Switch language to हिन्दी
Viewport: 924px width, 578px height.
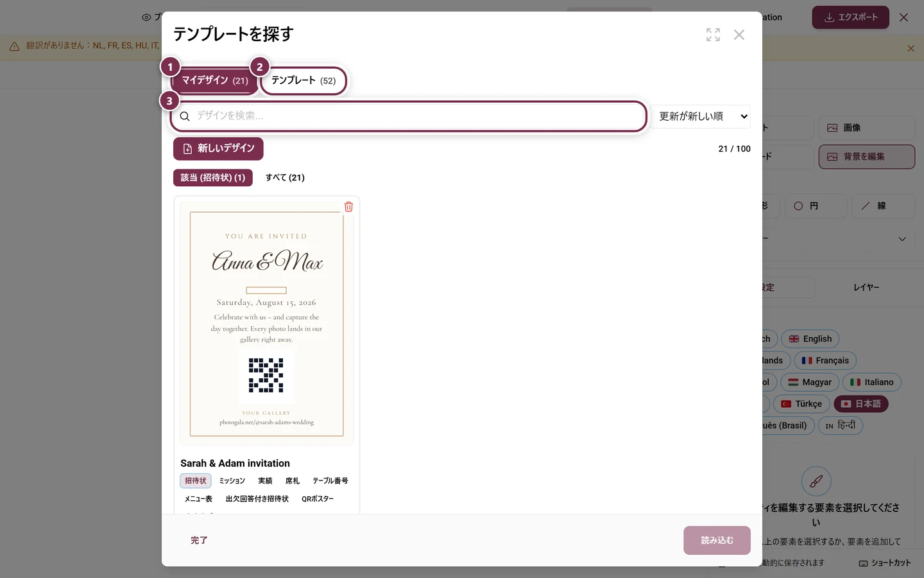[841, 426]
